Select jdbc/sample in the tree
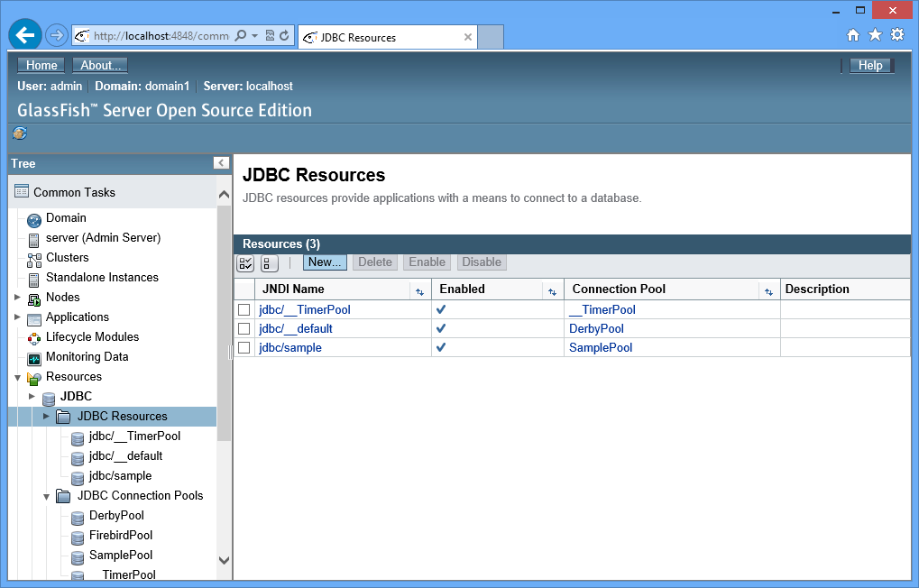This screenshot has height=588, width=919. [120, 476]
